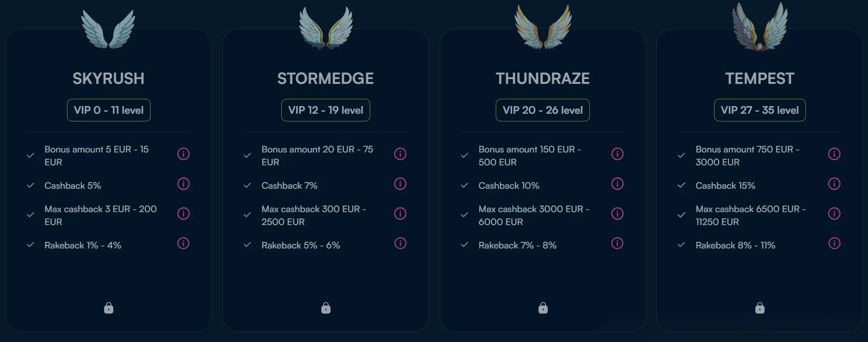Click the info icon next to Skyrush Rakeback 1% - 4%
The image size is (868, 342).
pos(183,244)
